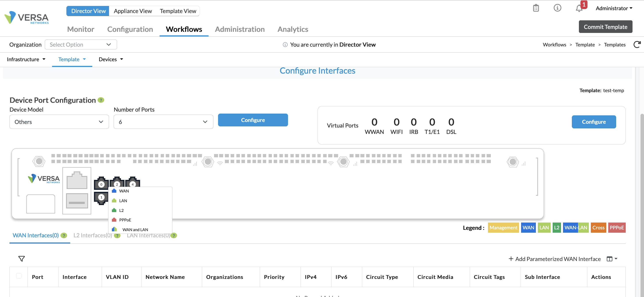Select port 1 on the device
This screenshot has width=644, height=297.
tap(101, 198)
